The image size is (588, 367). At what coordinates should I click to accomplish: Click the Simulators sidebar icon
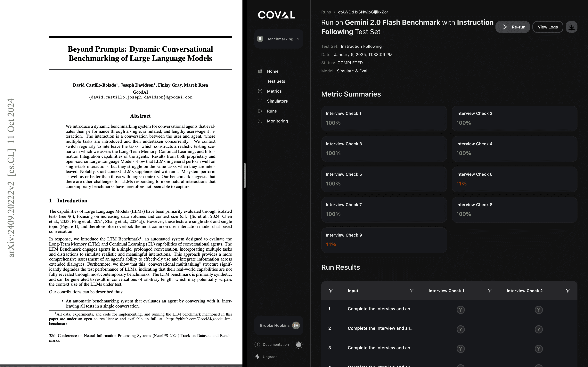click(x=260, y=101)
